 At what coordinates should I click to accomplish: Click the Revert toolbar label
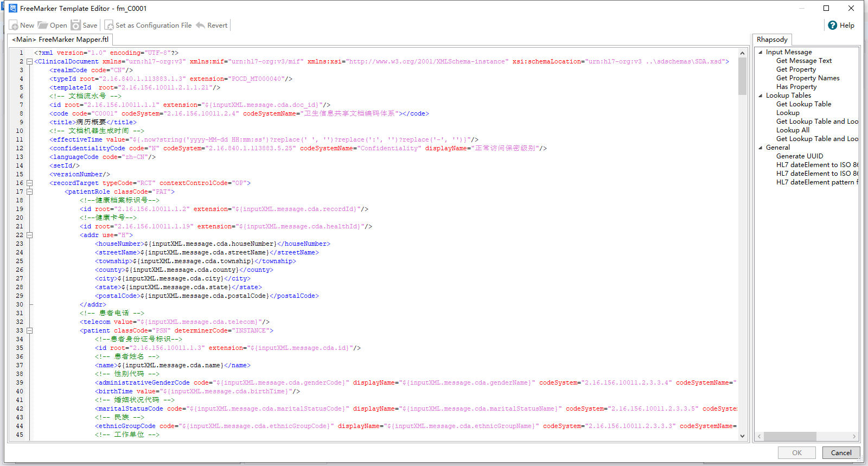coord(217,25)
